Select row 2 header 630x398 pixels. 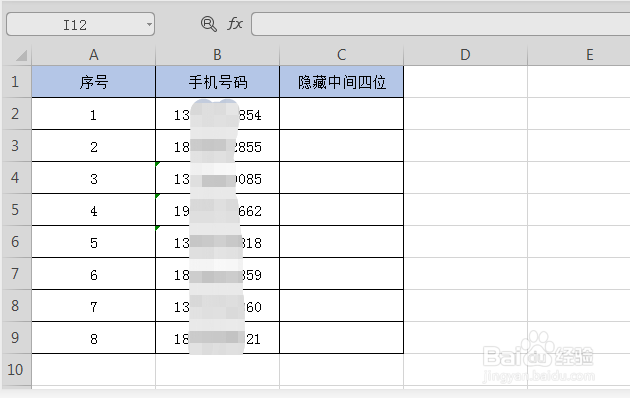[16, 114]
